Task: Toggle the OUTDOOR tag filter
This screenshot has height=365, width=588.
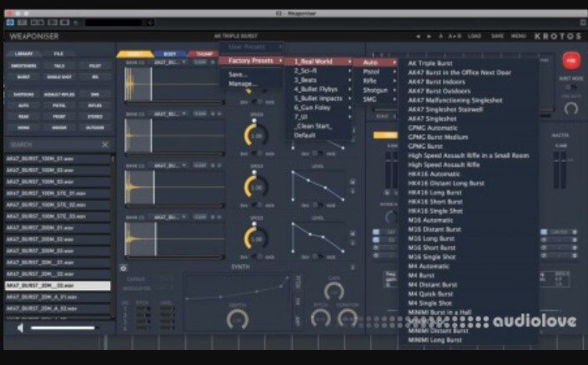Action: click(95, 127)
